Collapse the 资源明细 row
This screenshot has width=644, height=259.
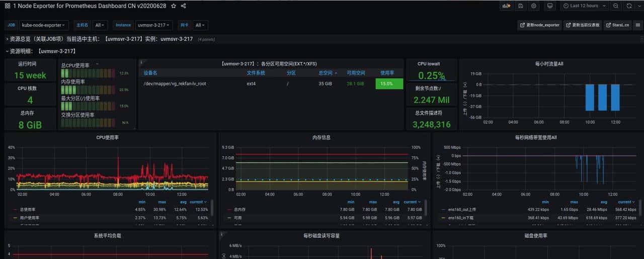pos(40,51)
